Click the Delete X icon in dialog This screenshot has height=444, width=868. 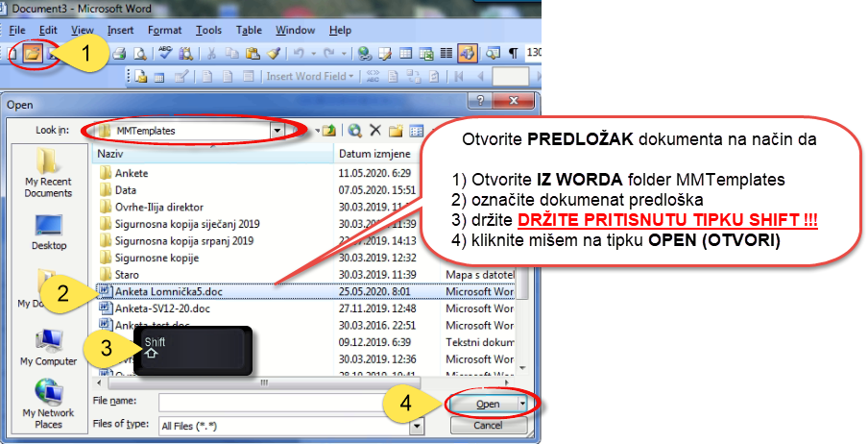[375, 131]
